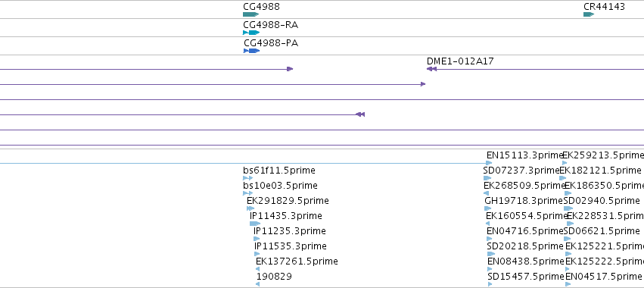The height and width of the screenshot is (288, 644).
Task: Click the IP11235.3prime arrow glyph
Action: point(257,239)
